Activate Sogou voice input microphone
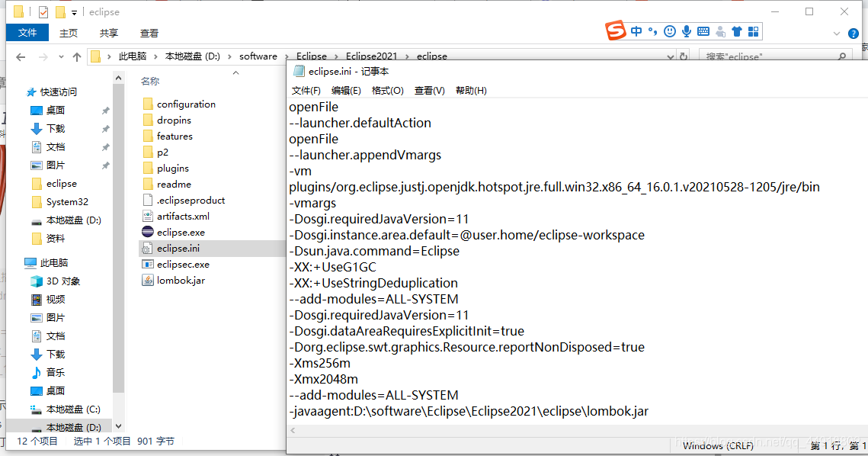The image size is (868, 456). [x=687, y=31]
